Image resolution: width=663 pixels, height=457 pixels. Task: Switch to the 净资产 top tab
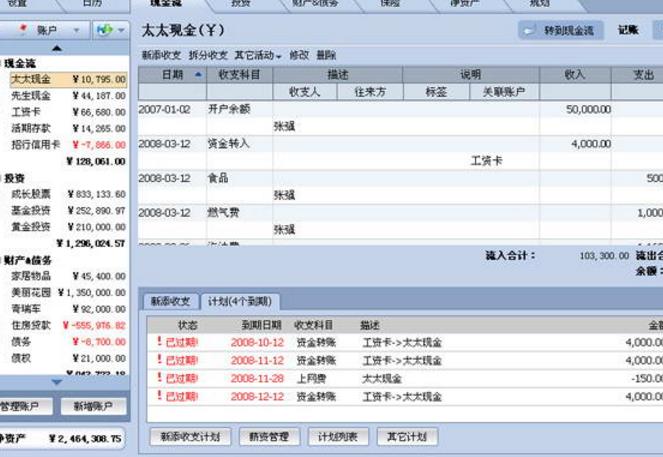click(x=464, y=3)
